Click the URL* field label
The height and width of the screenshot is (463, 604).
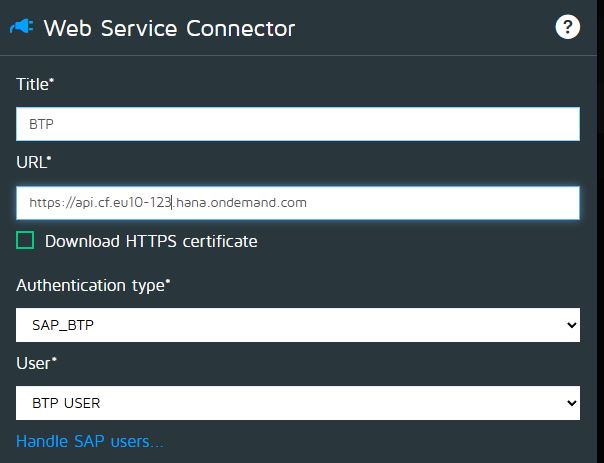click(x=34, y=162)
